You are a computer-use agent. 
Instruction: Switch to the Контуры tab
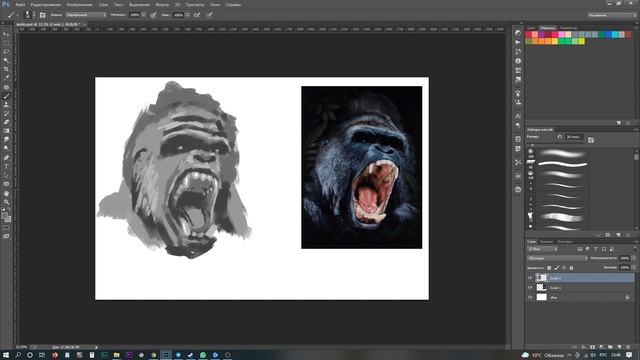point(565,242)
